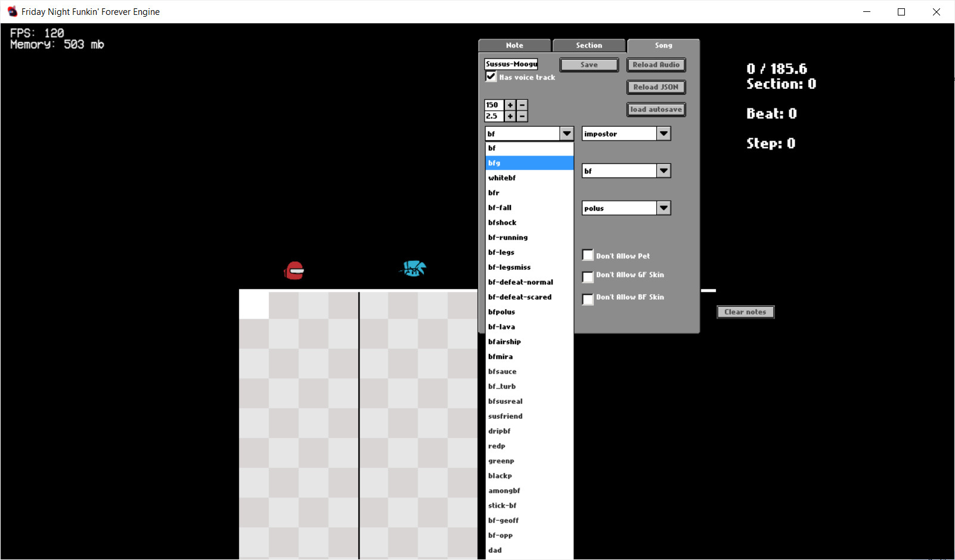
Task: Decrease BPM with the minus button beside 150
Action: pyautogui.click(x=522, y=105)
